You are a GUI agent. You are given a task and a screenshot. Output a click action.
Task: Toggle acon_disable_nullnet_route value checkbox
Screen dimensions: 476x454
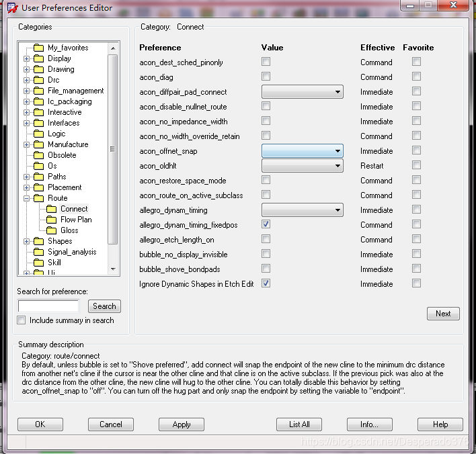(266, 106)
